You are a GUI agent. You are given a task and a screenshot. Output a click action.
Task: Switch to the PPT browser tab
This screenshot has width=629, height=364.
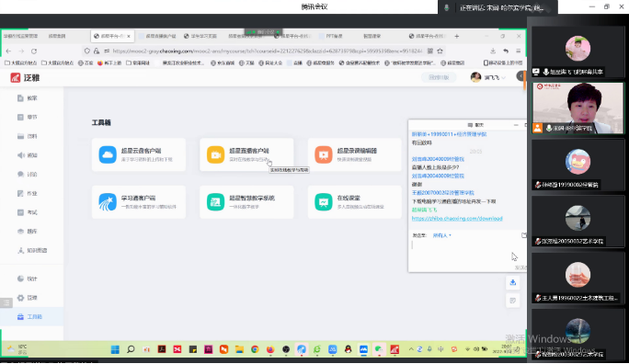tap(331, 36)
